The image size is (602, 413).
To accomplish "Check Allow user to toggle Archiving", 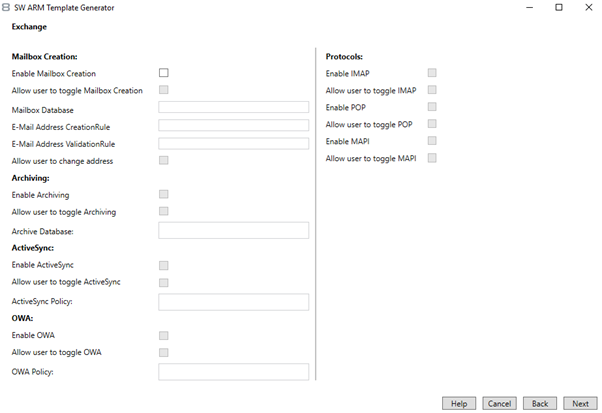I will tap(164, 211).
